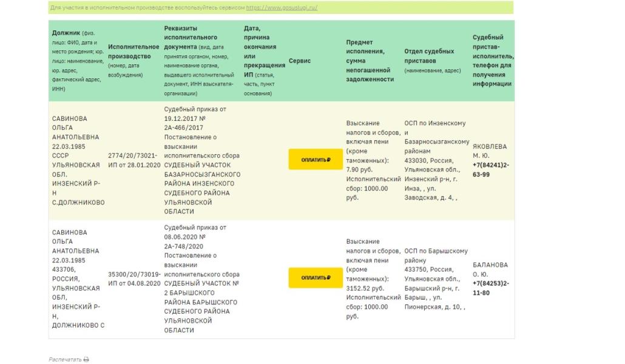Click bailiff Яковлева's phone number +7(84241)2-63-99
Viewport: 625px width, 364px height.
(x=491, y=170)
